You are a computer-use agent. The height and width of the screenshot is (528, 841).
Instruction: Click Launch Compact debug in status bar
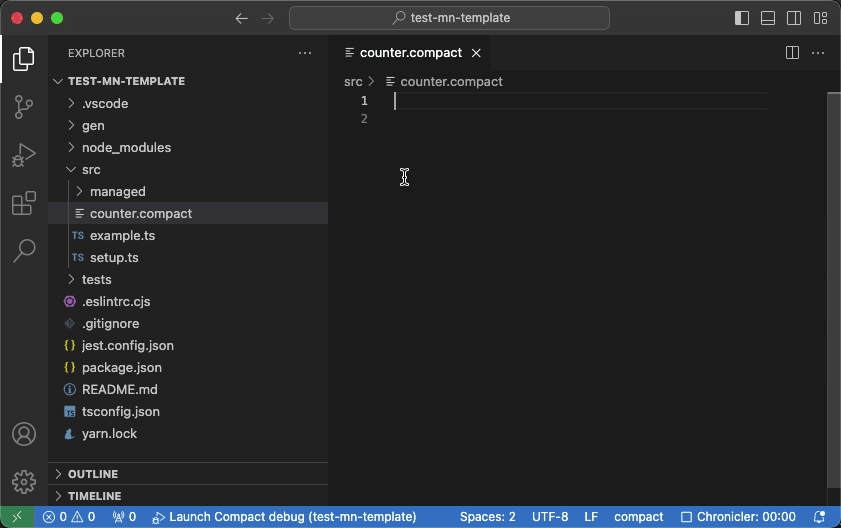tap(284, 517)
